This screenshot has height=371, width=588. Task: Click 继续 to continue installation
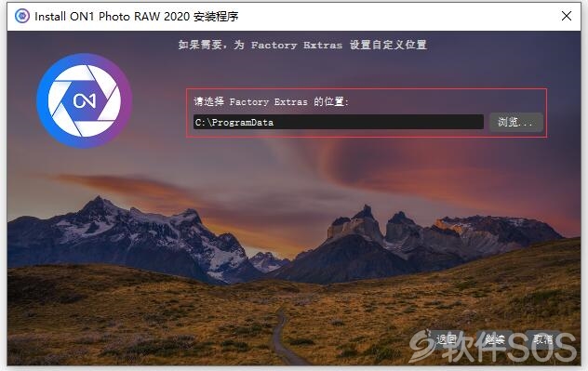[x=494, y=339]
